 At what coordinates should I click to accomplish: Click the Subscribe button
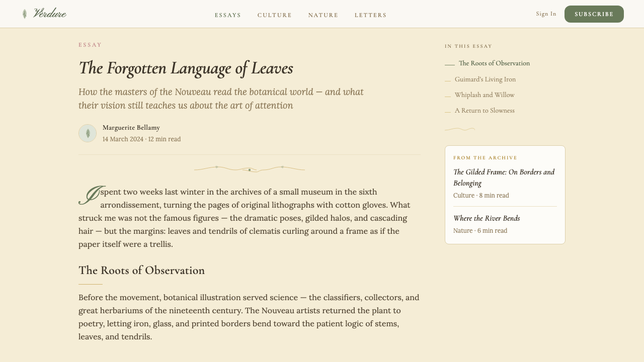click(594, 14)
